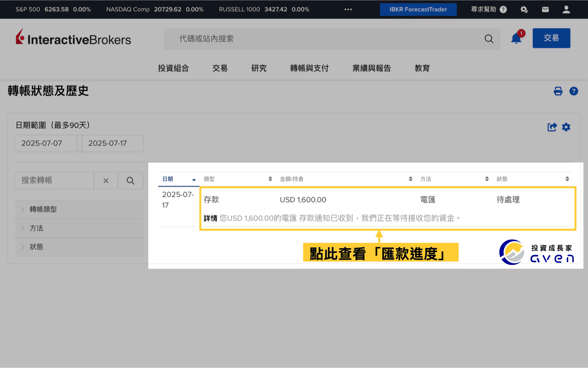588x368 pixels.
Task: Print the page with the printer icon
Action: [558, 91]
